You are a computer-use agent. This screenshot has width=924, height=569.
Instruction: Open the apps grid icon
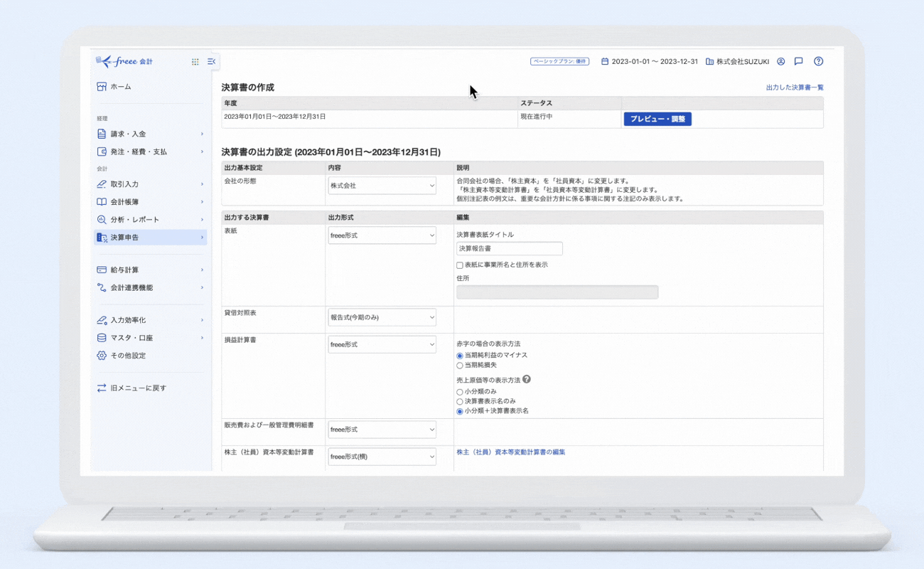tap(195, 62)
